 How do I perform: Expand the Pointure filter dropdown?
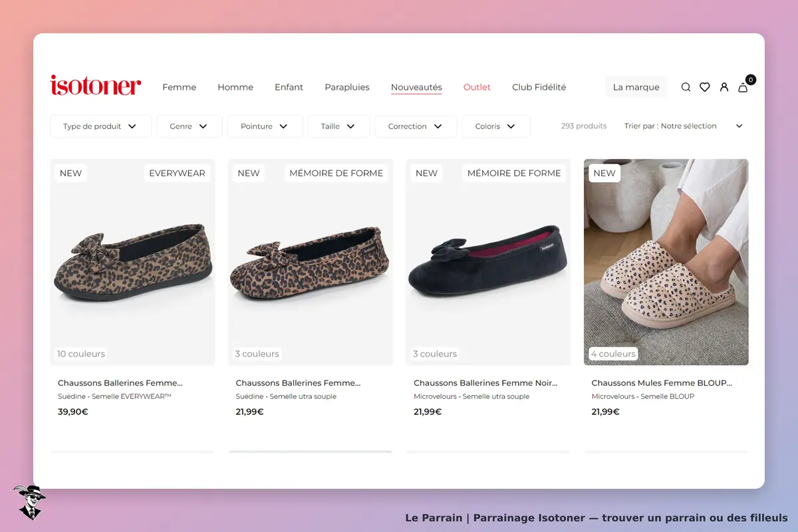[x=265, y=126]
